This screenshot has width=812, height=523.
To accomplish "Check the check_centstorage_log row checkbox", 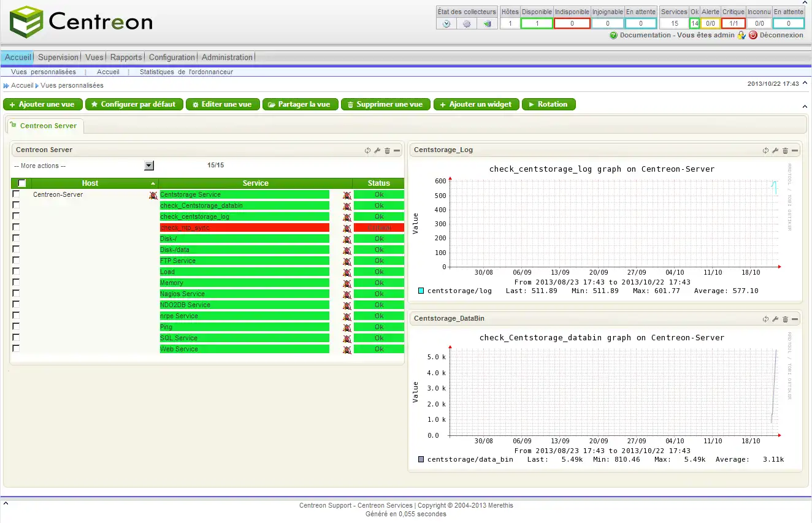I will [16, 216].
